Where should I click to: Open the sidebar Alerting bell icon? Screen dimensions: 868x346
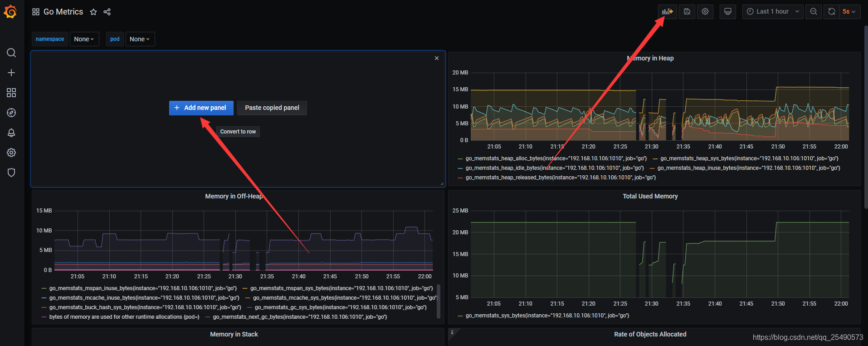[11, 133]
